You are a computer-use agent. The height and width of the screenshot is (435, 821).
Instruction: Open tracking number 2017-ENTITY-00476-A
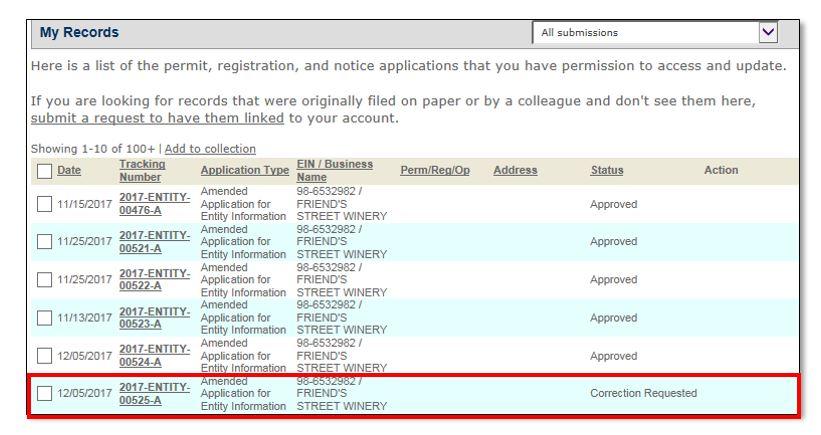(x=154, y=204)
